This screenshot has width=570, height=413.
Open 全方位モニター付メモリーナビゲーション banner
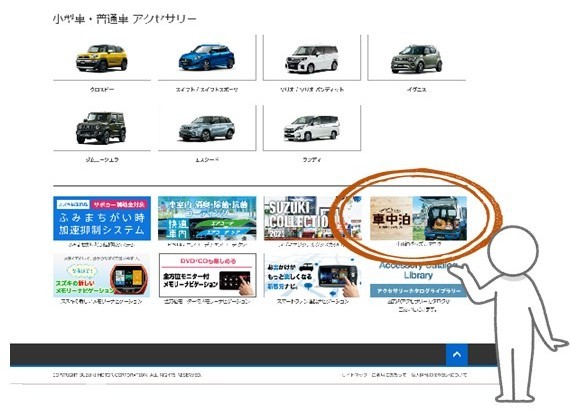coord(208,275)
